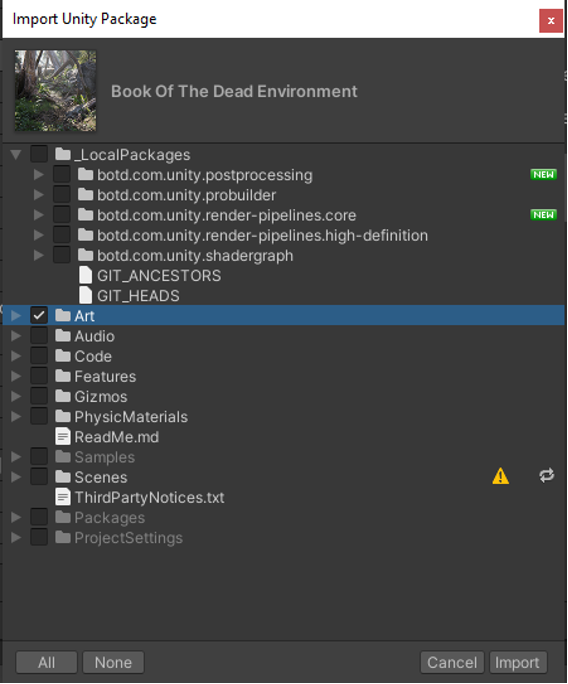Select the "PhysicMaterials" folder name
The height and width of the screenshot is (684, 568).
tap(131, 417)
